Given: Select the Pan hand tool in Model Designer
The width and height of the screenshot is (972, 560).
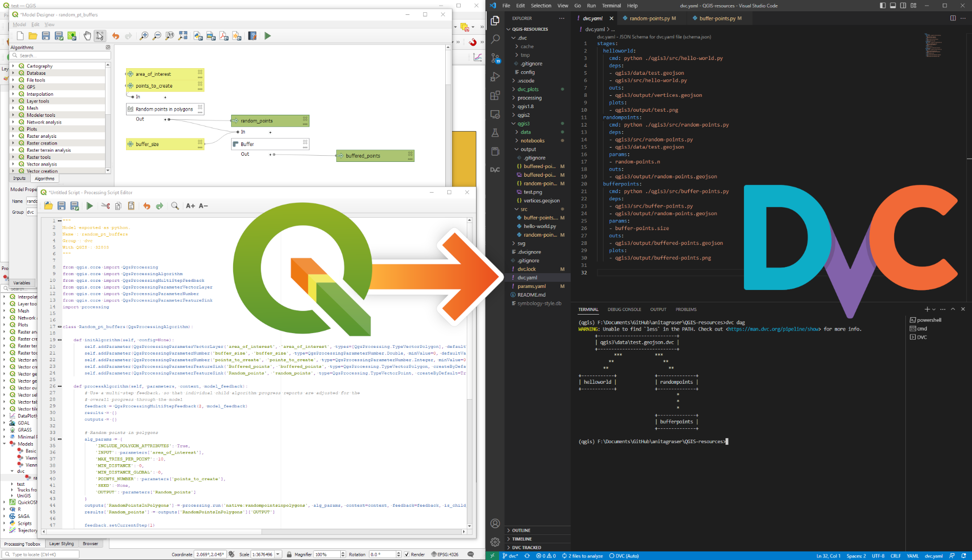Looking at the screenshot, I should [87, 36].
